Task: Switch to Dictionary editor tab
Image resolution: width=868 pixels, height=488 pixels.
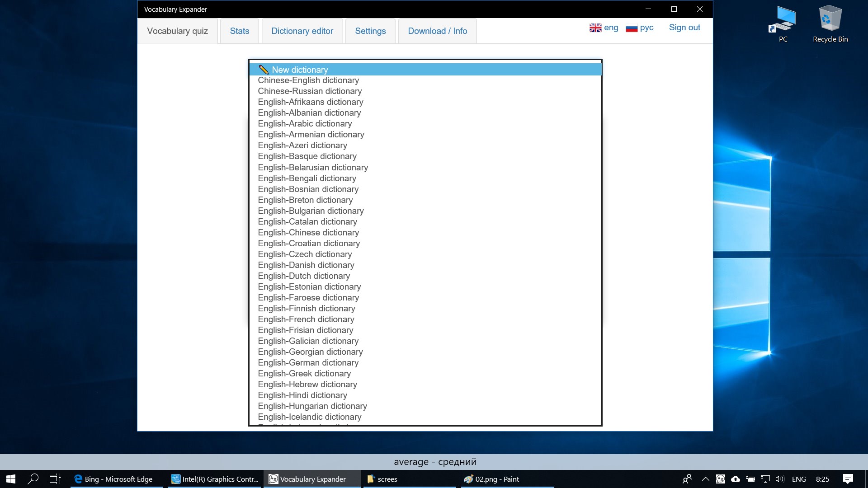Action: [302, 31]
